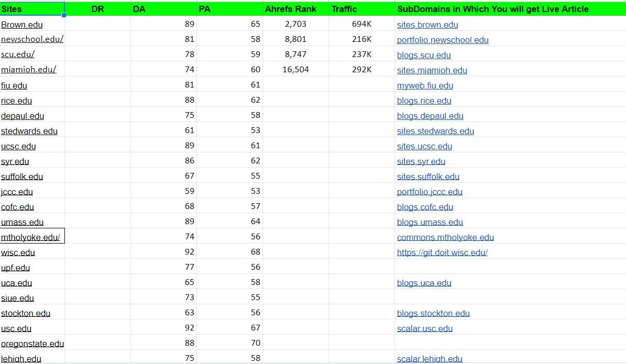Open the blogs.stockton.edu link
Screen dimensions: 626x364
tap(433, 313)
